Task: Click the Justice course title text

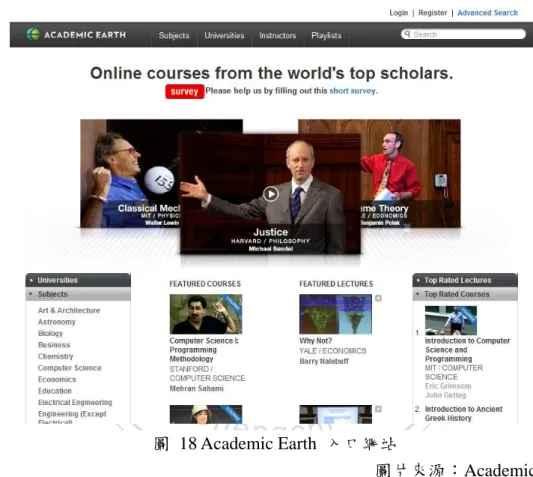Action: tap(271, 232)
